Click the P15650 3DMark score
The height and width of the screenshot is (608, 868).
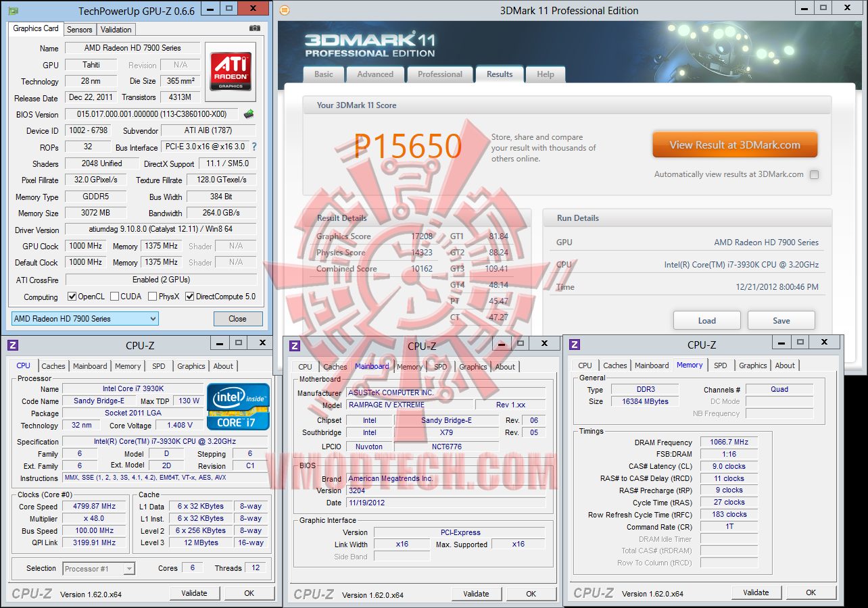(408, 146)
